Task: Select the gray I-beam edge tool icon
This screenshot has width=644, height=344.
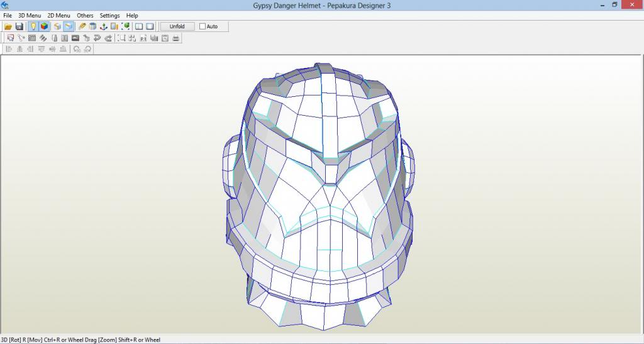Action: click(x=65, y=38)
